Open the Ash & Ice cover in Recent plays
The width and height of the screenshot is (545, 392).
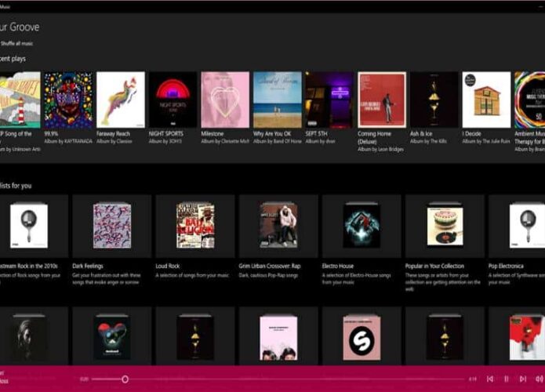point(434,100)
